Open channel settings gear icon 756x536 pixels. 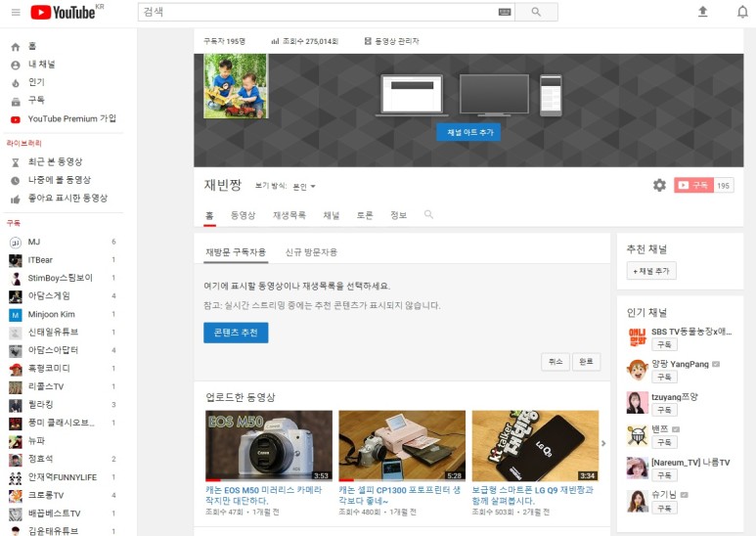659,185
